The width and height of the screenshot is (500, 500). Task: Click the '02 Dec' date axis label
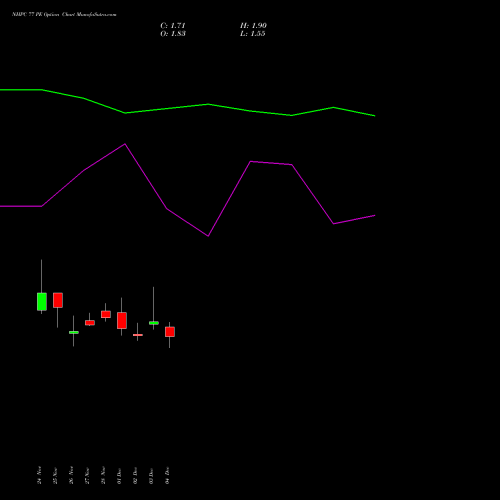click(135, 476)
